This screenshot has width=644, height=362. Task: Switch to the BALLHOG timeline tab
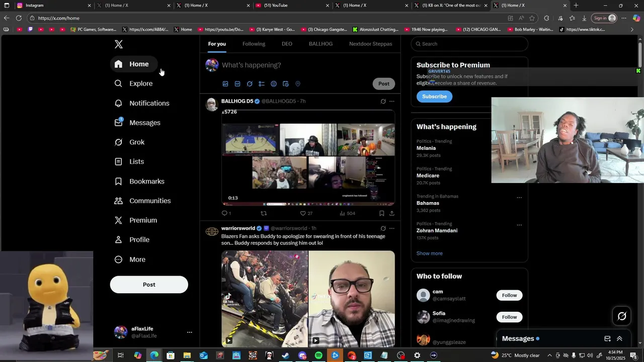point(320,44)
